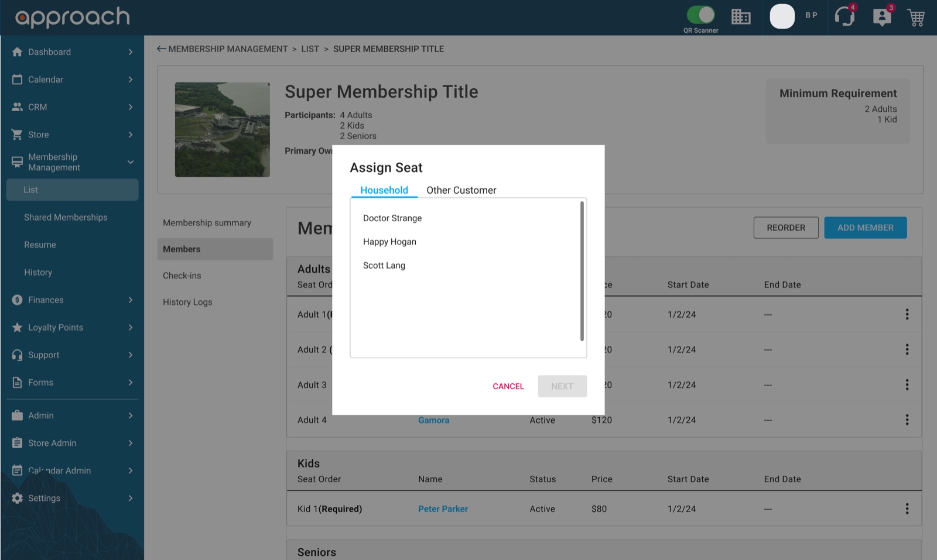
Task: Click the Support headphones icon in sidebar
Action: click(x=17, y=355)
